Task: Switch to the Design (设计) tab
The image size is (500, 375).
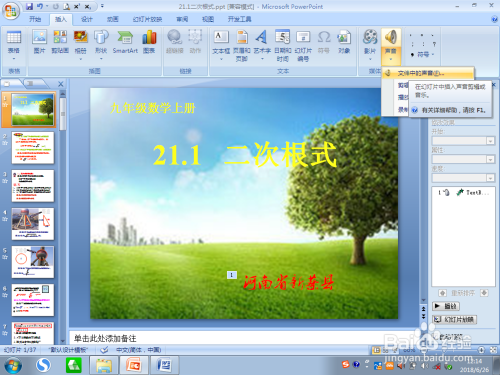Action: [87, 19]
